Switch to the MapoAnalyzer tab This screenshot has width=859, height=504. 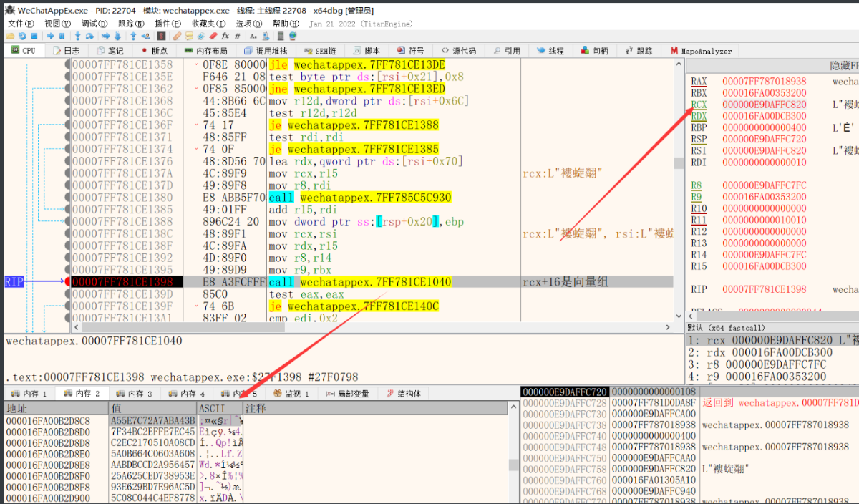(702, 51)
